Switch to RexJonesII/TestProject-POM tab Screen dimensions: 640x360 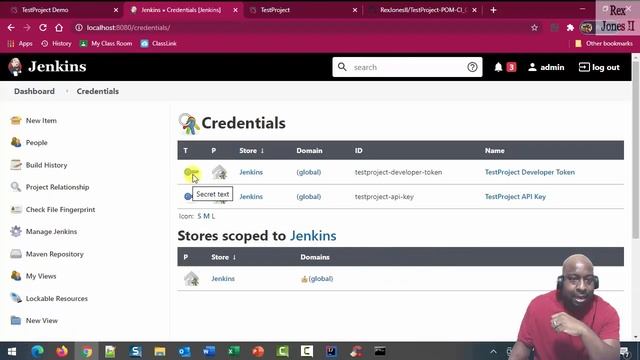pos(422,10)
